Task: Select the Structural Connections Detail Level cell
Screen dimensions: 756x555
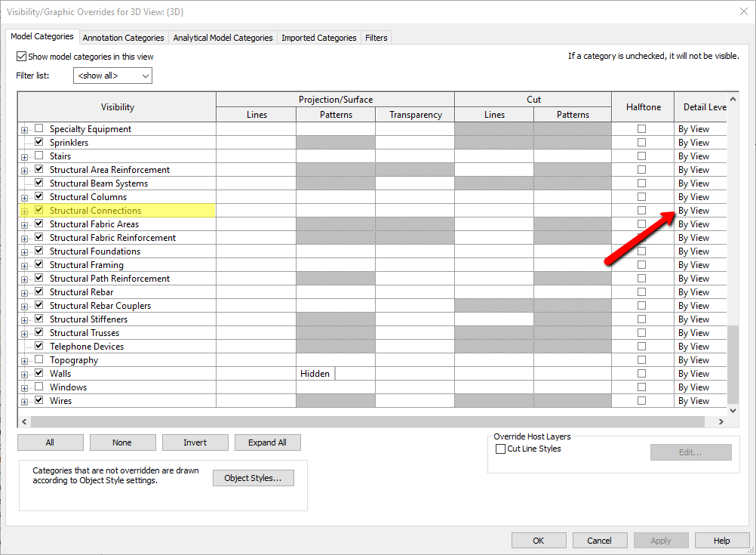Action: pos(701,211)
